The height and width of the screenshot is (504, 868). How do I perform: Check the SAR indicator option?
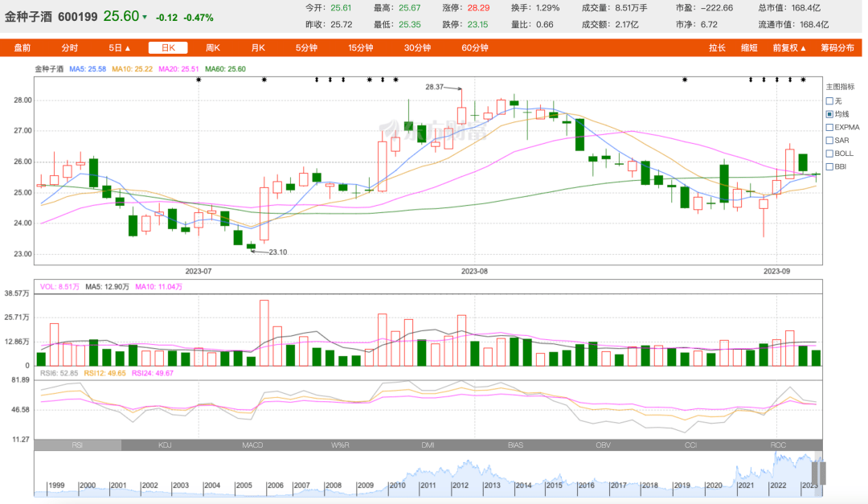[x=829, y=140]
